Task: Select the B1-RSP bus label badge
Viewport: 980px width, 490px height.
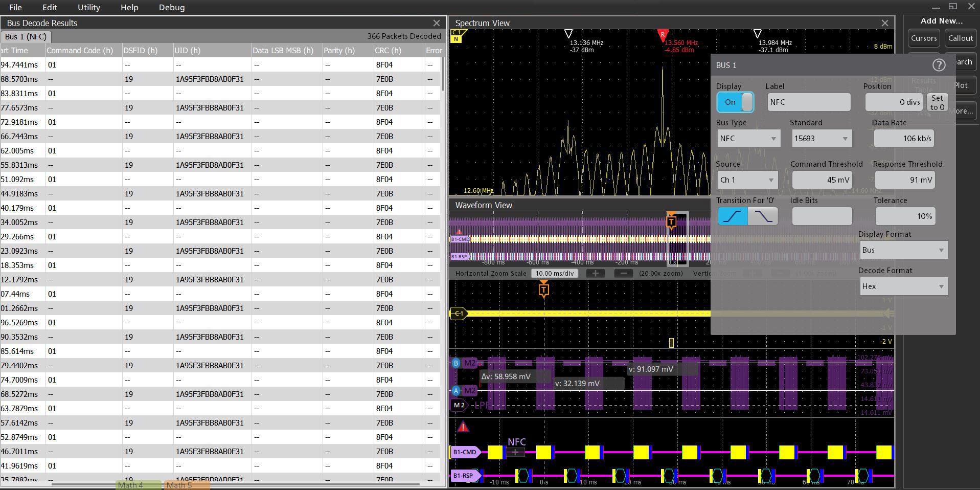Action: pos(464,475)
